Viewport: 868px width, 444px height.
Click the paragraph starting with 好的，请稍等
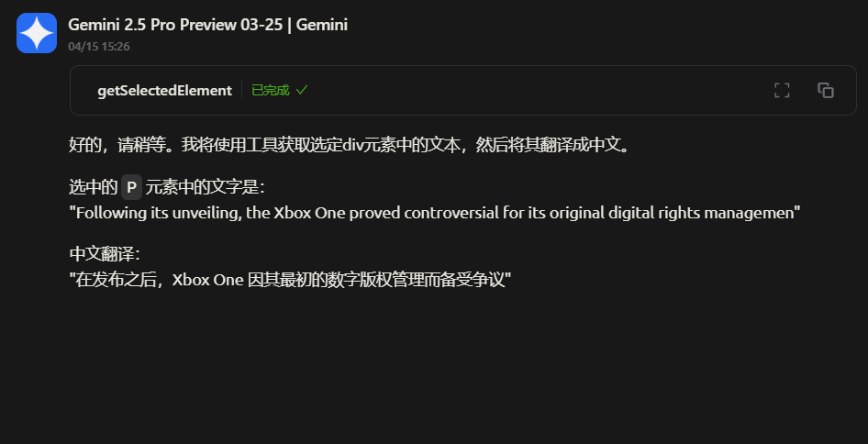tap(349, 146)
